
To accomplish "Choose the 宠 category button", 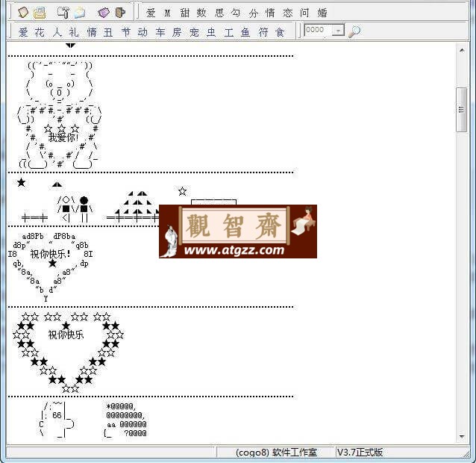I will tap(194, 31).
